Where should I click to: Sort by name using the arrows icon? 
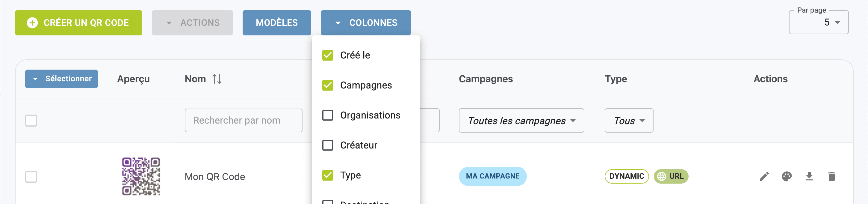click(x=217, y=79)
